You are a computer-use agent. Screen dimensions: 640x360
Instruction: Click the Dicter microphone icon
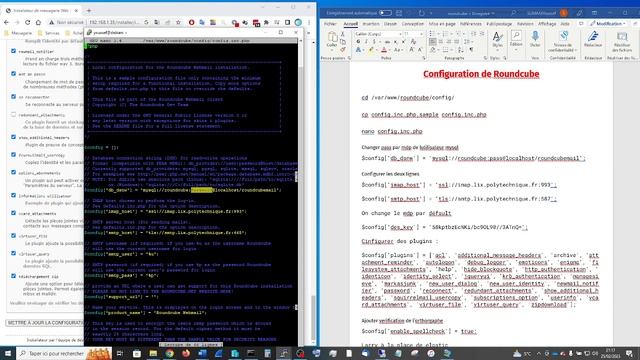tap(535, 37)
